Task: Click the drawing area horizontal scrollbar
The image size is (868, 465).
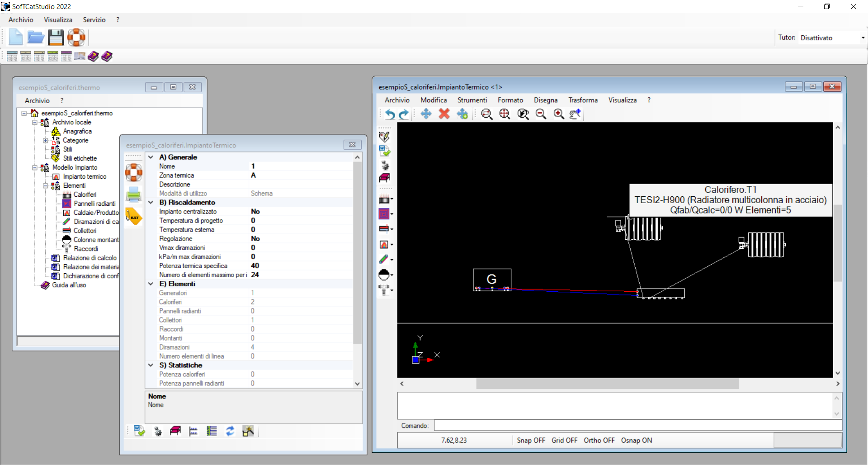Action: [x=607, y=384]
